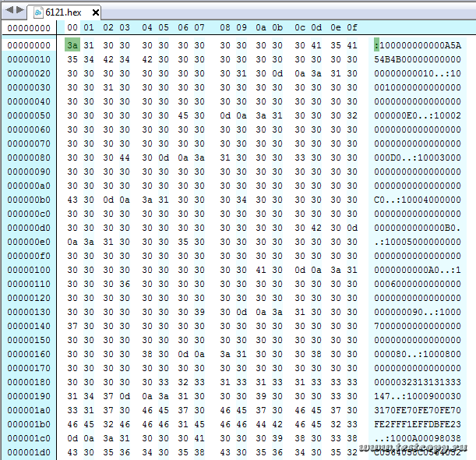Select column header 00
Screen dimensions: 476x460
(72, 28)
